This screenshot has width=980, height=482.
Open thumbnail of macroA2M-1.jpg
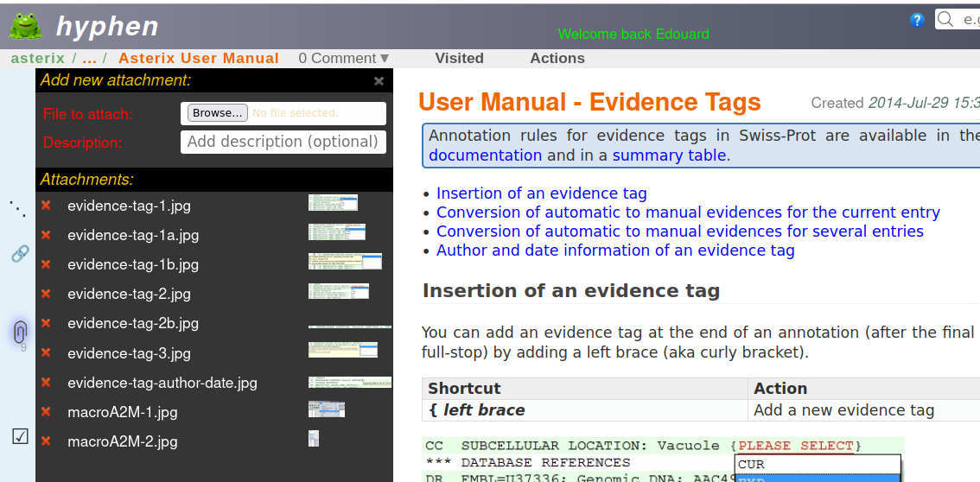click(x=327, y=409)
